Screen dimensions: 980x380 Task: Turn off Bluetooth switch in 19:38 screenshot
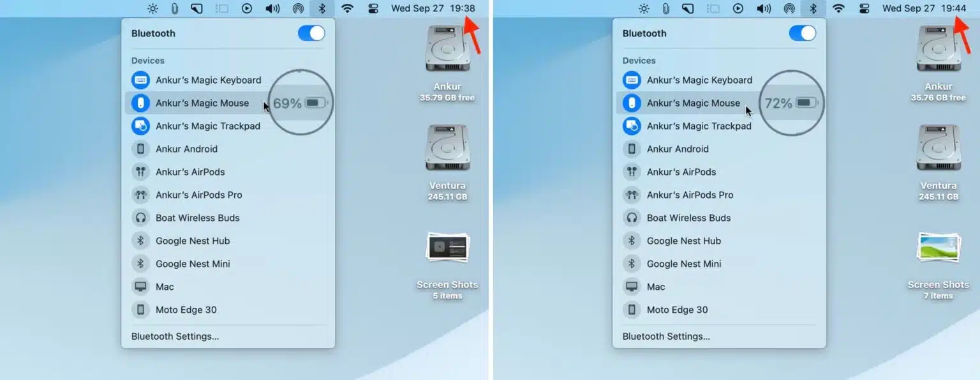(x=311, y=33)
